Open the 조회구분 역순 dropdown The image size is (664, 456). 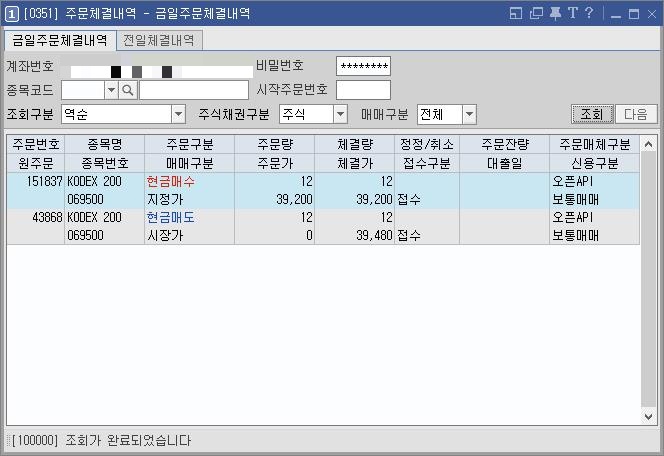click(178, 114)
